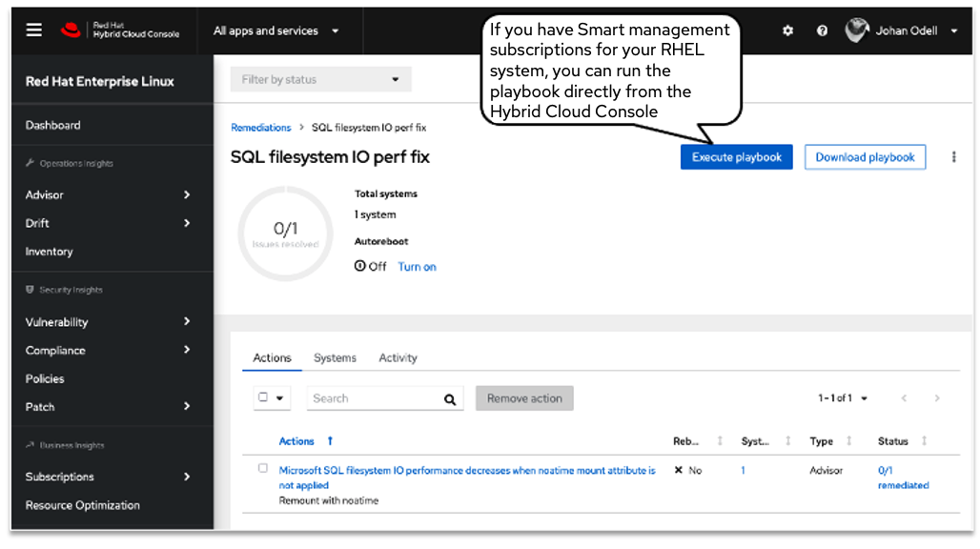
Task: Sort by the Actions column arrow
Action: (330, 441)
